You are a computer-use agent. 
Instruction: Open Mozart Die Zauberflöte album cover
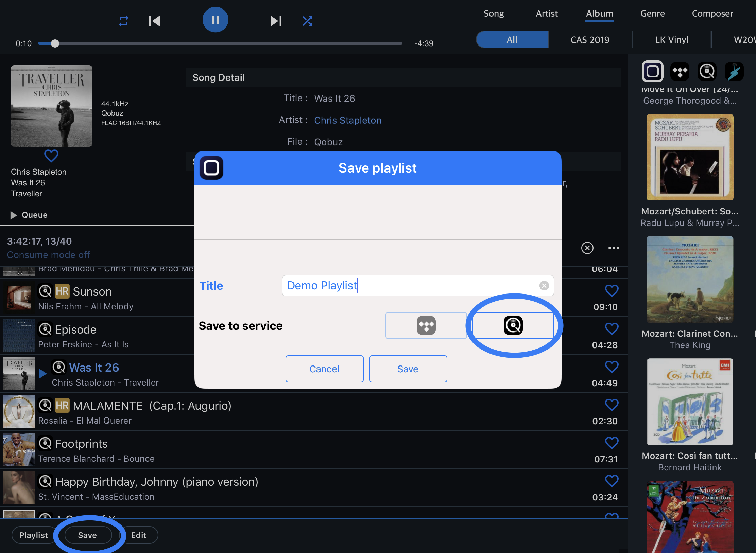[x=690, y=517]
